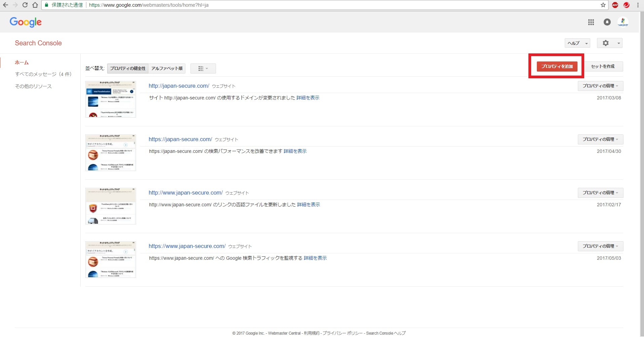Click 詳細を表示 for domain change message
Viewport: 644px width, 337px height.
(x=308, y=98)
